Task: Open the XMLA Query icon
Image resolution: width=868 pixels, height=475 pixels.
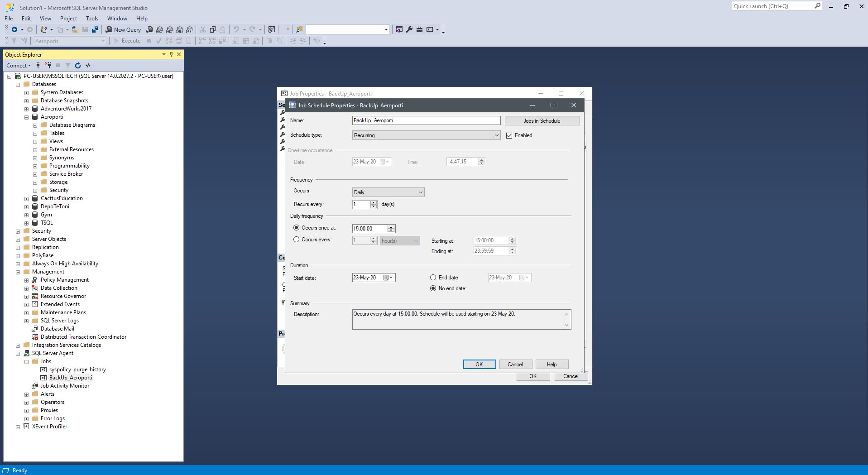Action: [179, 29]
